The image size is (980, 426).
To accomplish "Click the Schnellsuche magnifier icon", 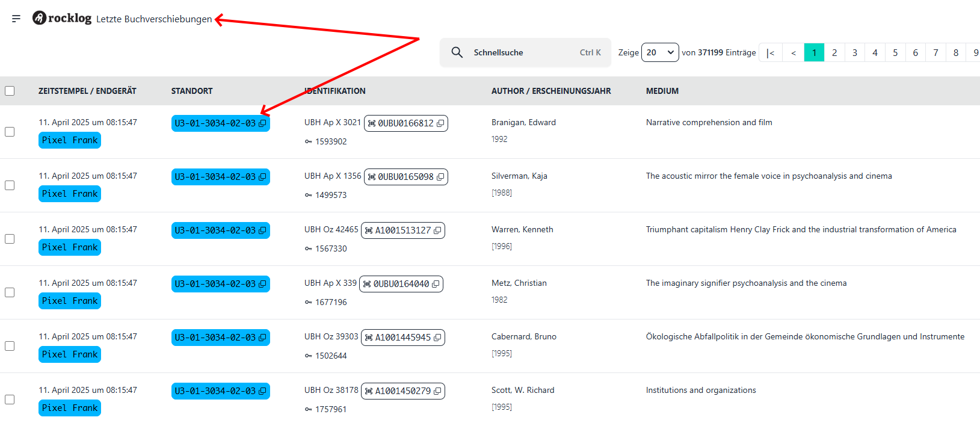I will click(x=457, y=52).
